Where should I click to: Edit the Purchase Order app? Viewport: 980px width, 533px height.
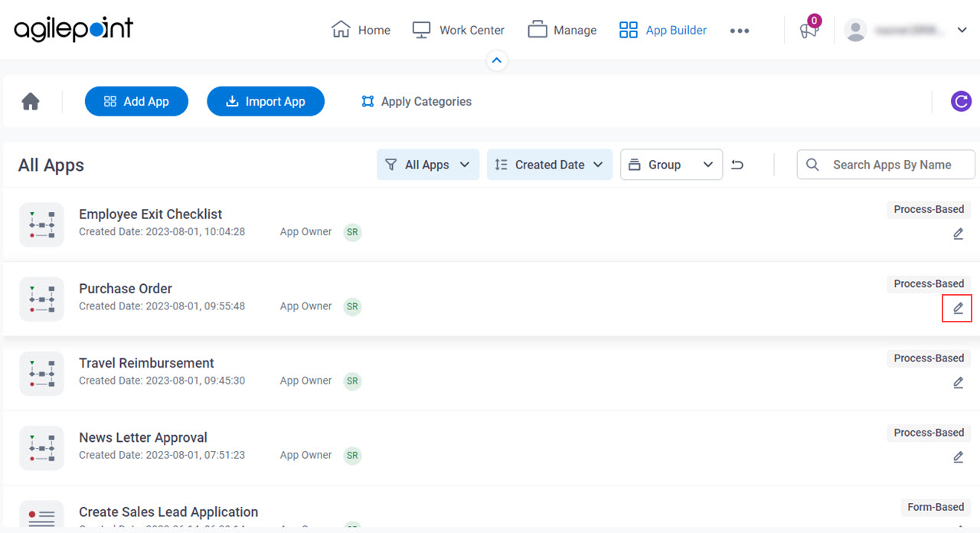[958, 308]
